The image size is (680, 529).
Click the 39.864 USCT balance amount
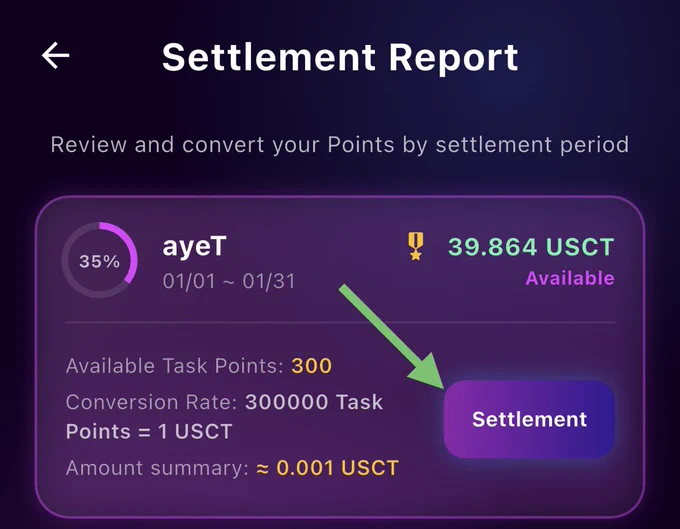click(x=531, y=247)
